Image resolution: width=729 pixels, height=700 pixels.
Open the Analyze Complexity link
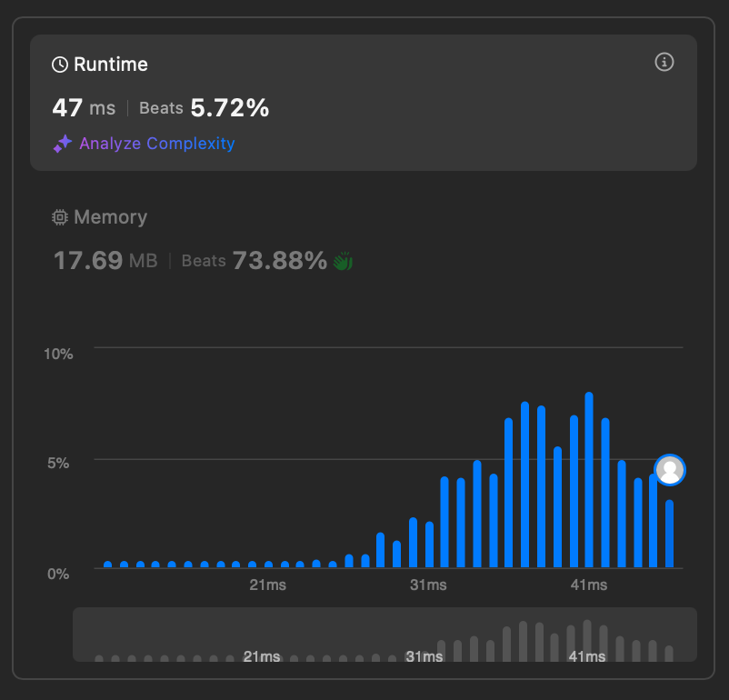pyautogui.click(x=156, y=144)
